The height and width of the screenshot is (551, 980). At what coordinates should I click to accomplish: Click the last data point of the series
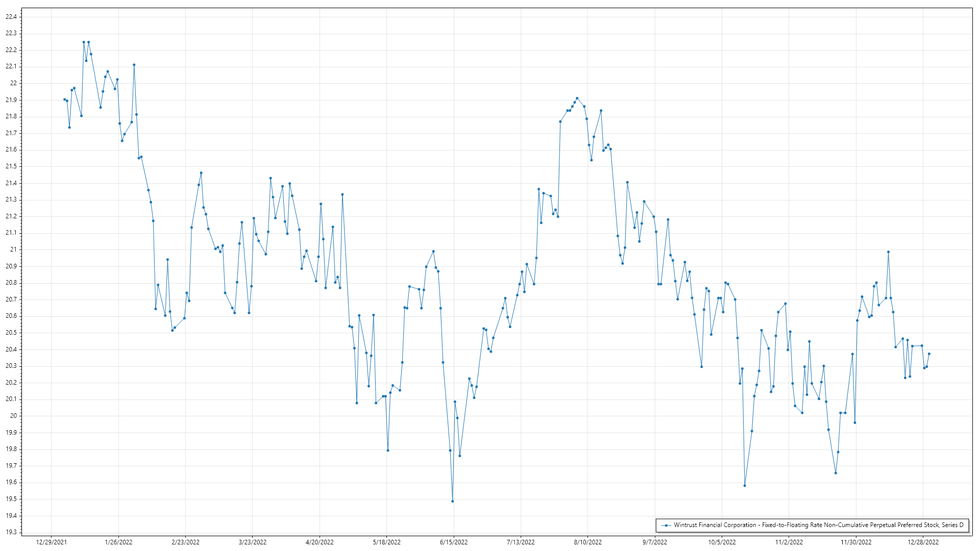coord(929,354)
